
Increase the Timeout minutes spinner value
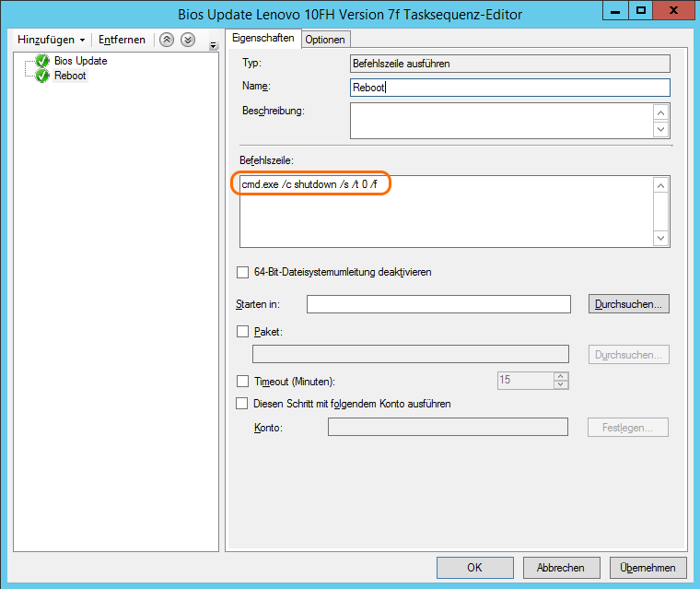(561, 376)
